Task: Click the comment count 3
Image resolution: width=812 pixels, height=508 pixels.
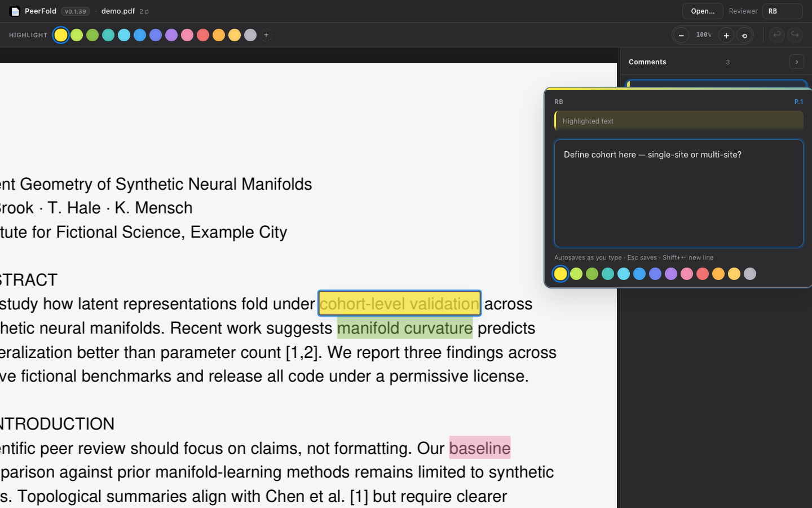Action: (728, 62)
